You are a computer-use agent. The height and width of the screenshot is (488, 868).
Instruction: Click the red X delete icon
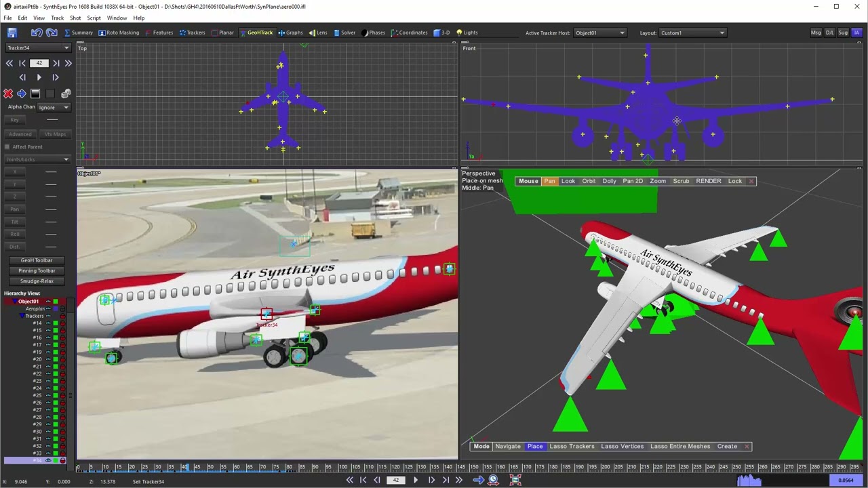(8, 94)
